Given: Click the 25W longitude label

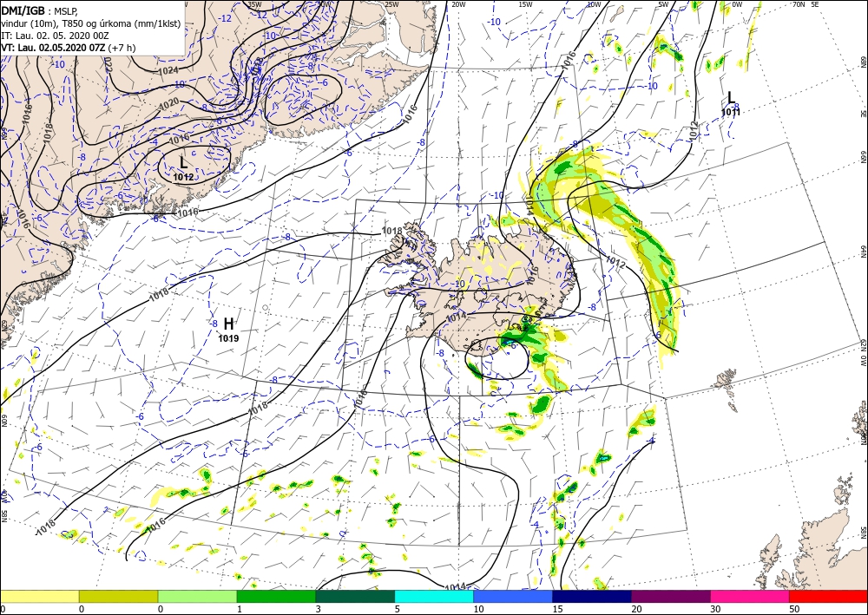Looking at the screenshot, I should [391, 4].
